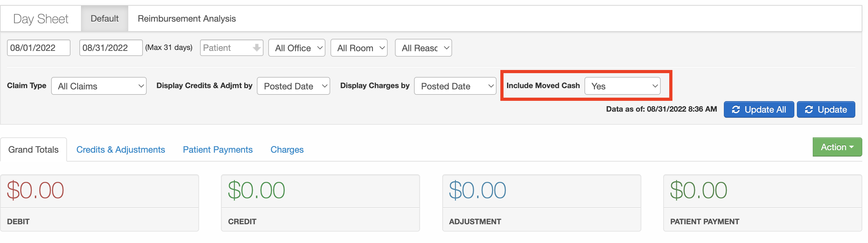Select the Grand Totals tab
Image resolution: width=868 pixels, height=243 pixels.
click(33, 149)
